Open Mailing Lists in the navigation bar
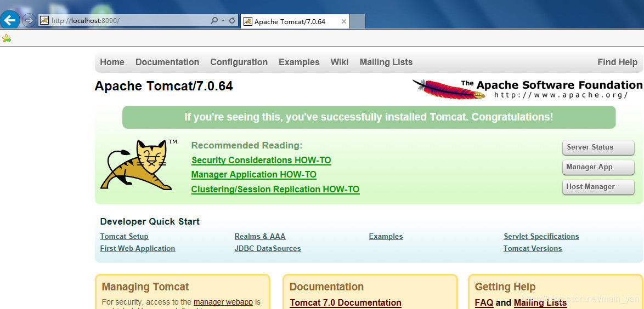 pos(386,62)
